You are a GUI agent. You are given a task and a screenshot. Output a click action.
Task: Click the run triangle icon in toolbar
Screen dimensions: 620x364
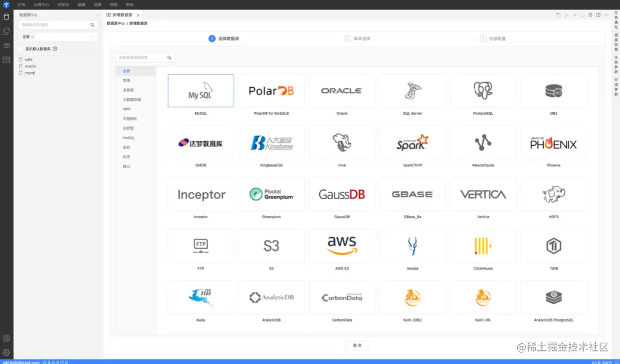(x=566, y=15)
